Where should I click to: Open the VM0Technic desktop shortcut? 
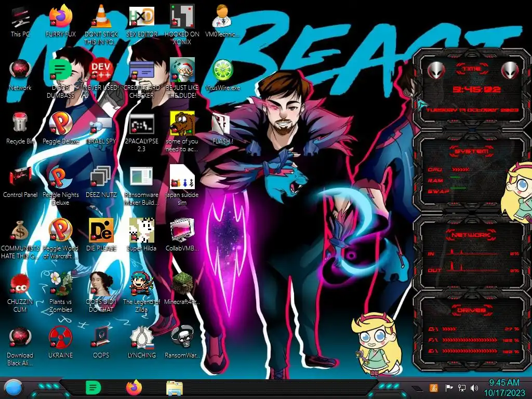(222, 16)
